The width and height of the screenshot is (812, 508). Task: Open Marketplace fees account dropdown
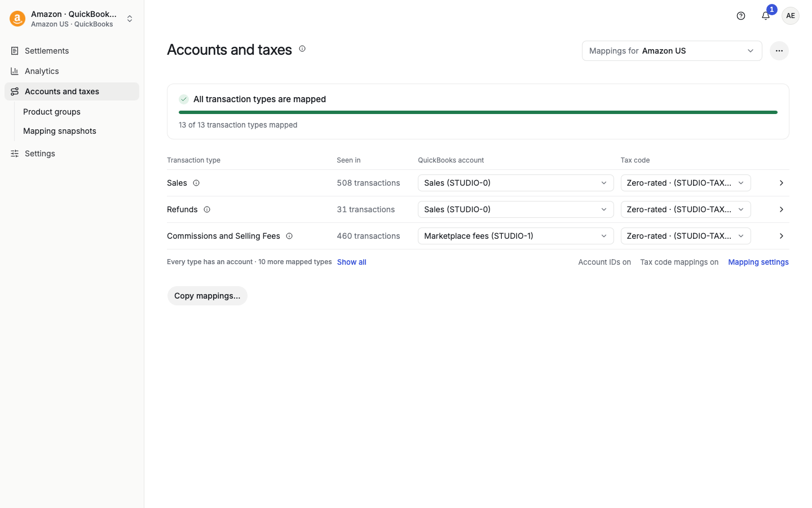tap(516, 236)
